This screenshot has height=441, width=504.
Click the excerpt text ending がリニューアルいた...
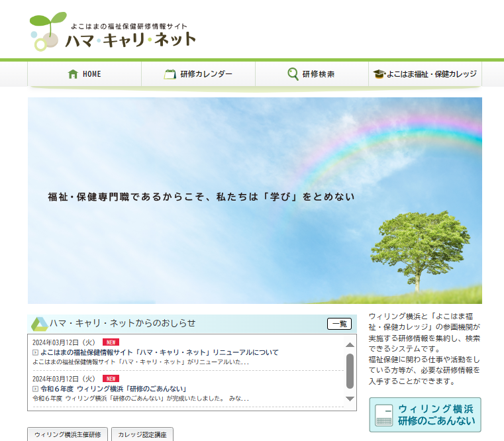coord(141,362)
